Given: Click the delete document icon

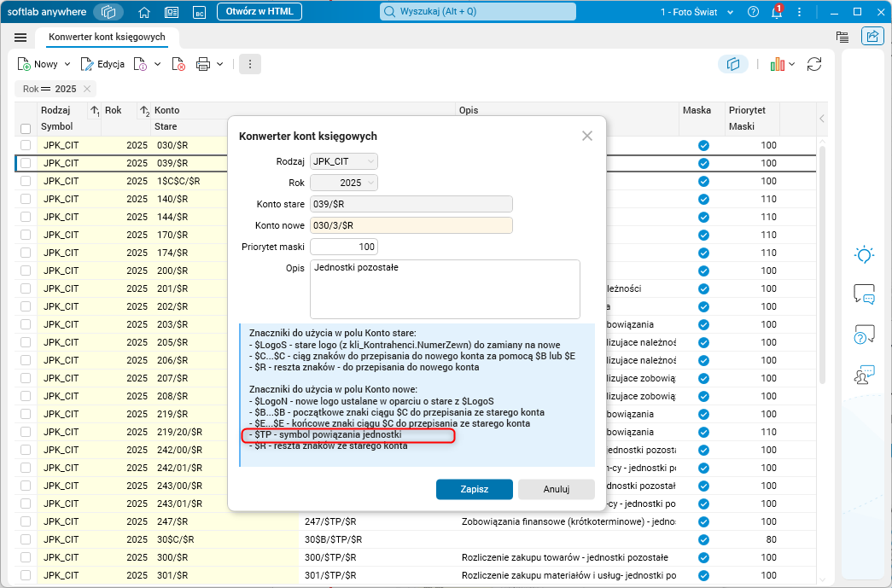Looking at the screenshot, I should (178, 64).
